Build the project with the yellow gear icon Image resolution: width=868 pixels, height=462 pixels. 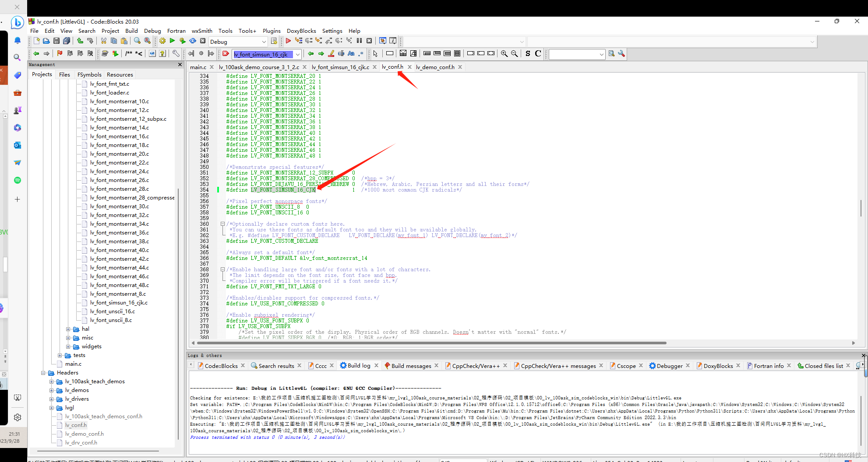[162, 41]
